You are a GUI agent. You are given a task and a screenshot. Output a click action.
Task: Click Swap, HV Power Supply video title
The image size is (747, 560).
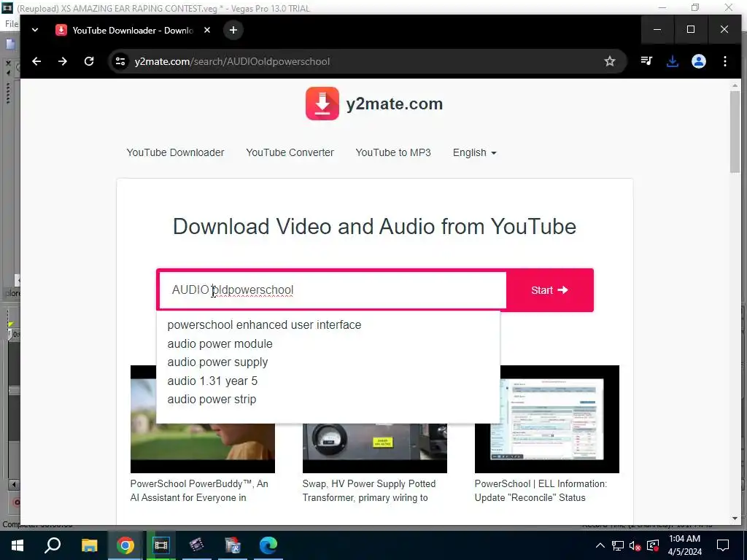368,491
